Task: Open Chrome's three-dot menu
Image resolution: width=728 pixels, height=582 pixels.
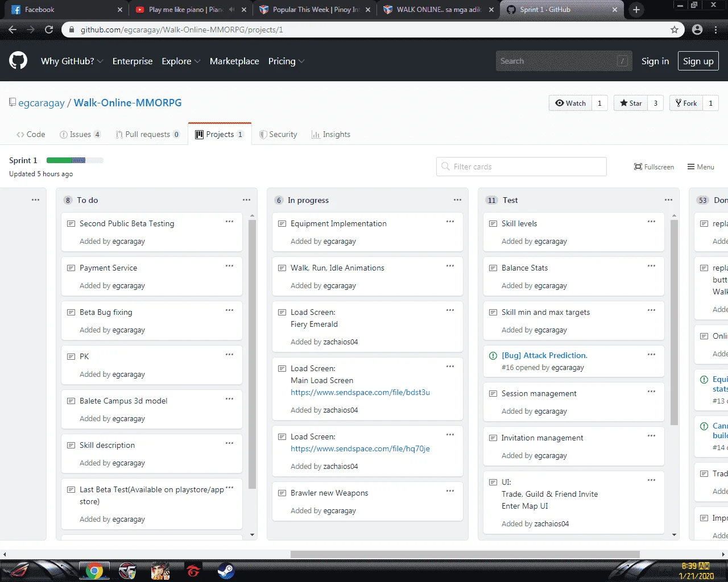Action: point(715,30)
